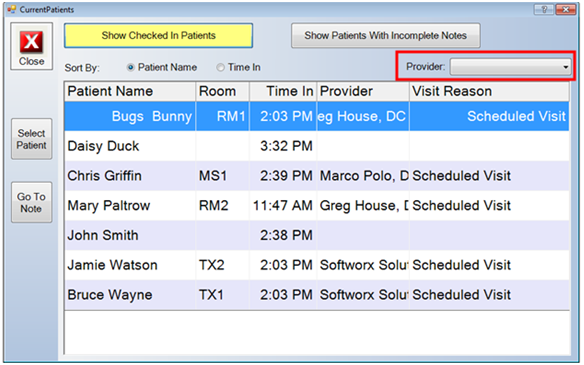Click the Time In column header
The image size is (584, 365).
coord(283,91)
